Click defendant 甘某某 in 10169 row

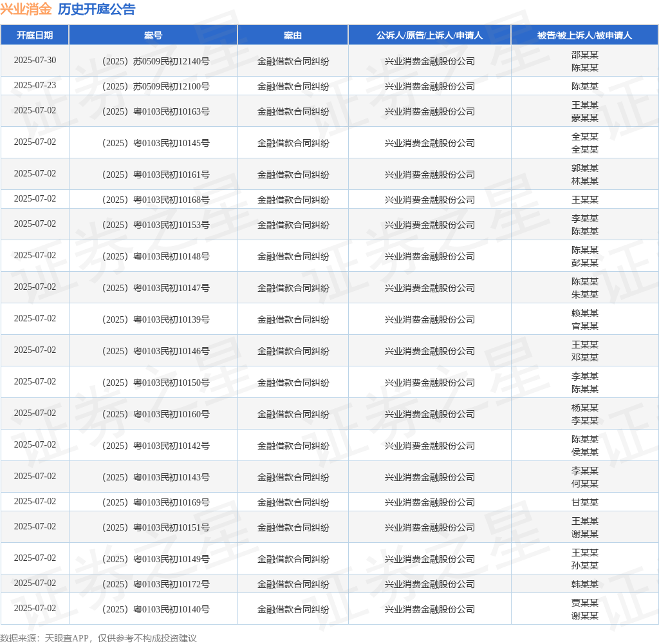point(584,503)
